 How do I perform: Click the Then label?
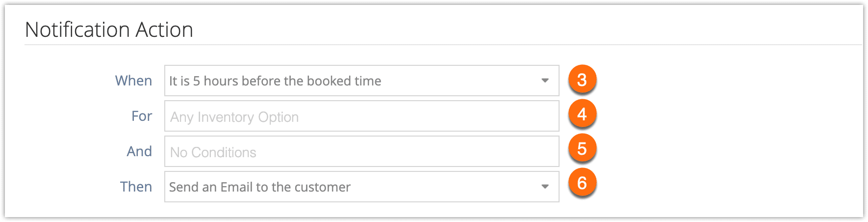coord(136,187)
